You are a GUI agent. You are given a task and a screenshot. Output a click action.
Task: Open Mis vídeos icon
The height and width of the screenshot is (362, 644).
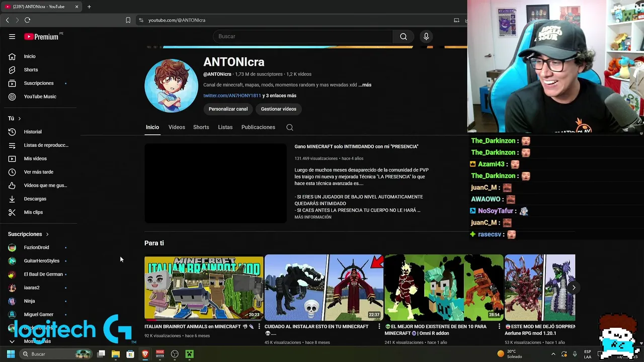pyautogui.click(x=12, y=158)
